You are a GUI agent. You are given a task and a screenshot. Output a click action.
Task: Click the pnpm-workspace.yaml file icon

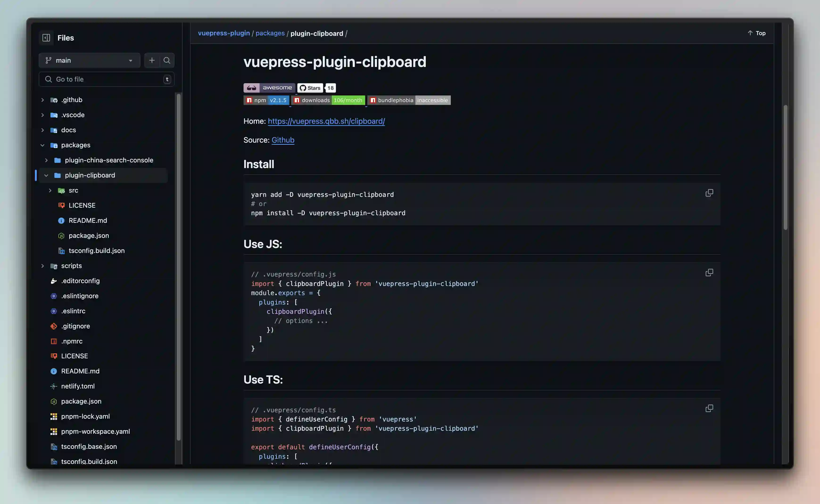pos(54,432)
